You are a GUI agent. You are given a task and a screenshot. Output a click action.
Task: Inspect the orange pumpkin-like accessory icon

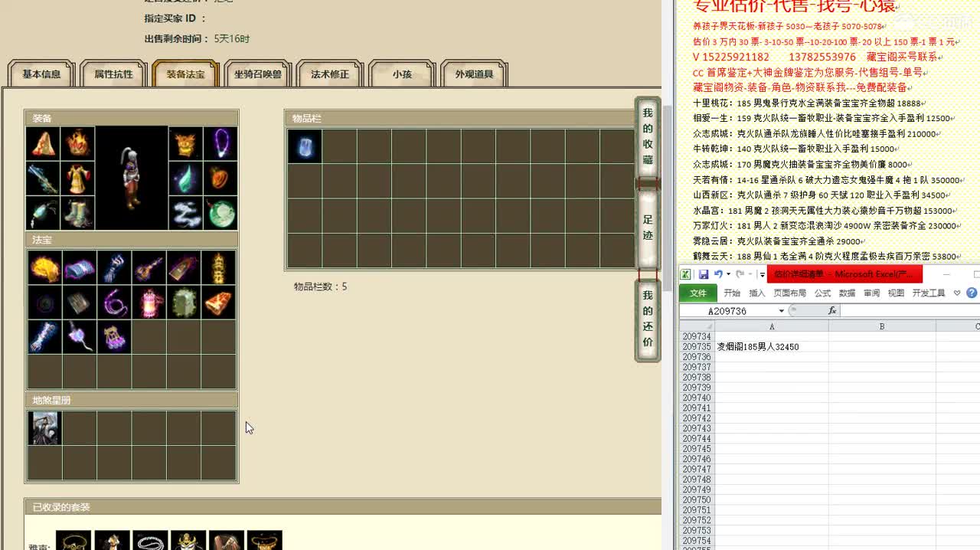(220, 178)
